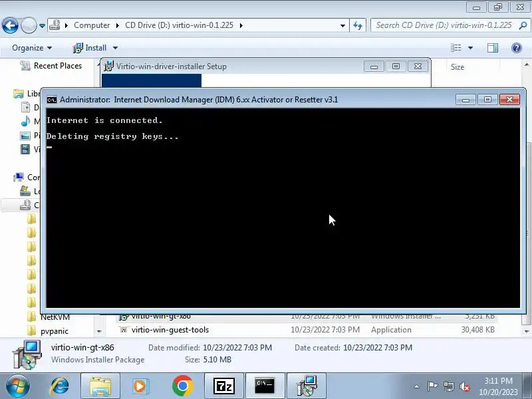Viewport: 532px width, 399px height.
Task: Switch to virtio installer taskbar button
Action: 307,386
